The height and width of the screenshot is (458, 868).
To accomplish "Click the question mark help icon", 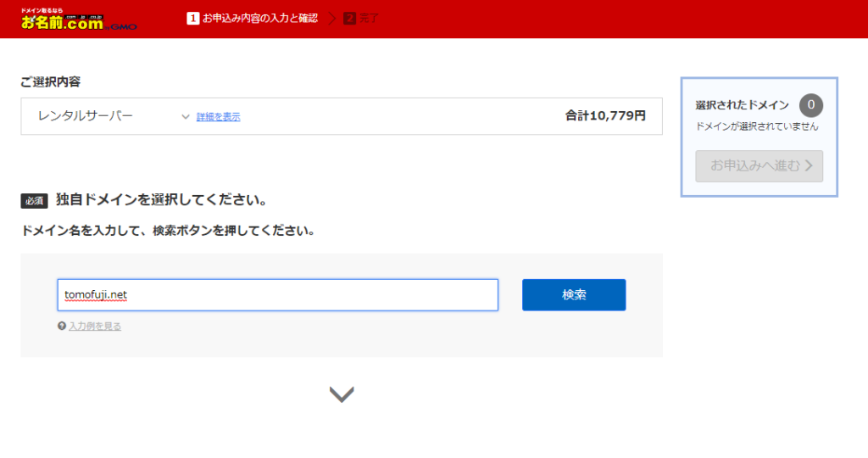I will click(62, 326).
